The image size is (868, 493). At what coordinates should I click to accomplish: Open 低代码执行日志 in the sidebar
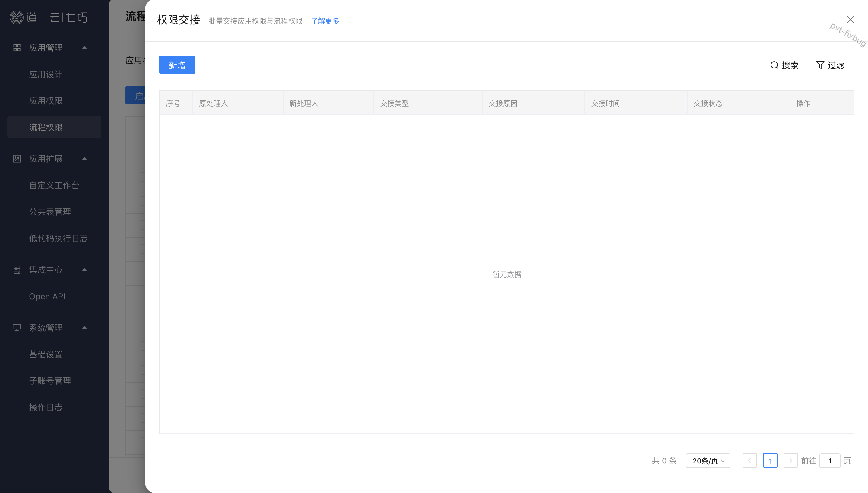point(59,238)
